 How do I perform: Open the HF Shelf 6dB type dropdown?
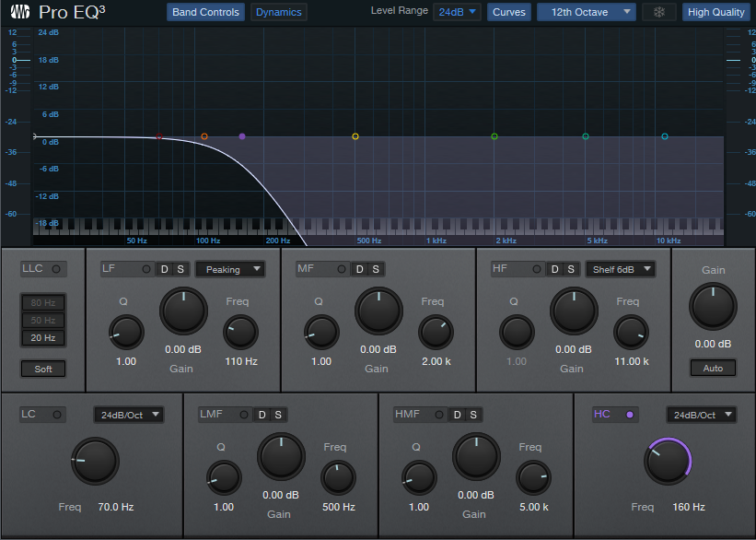coord(621,269)
